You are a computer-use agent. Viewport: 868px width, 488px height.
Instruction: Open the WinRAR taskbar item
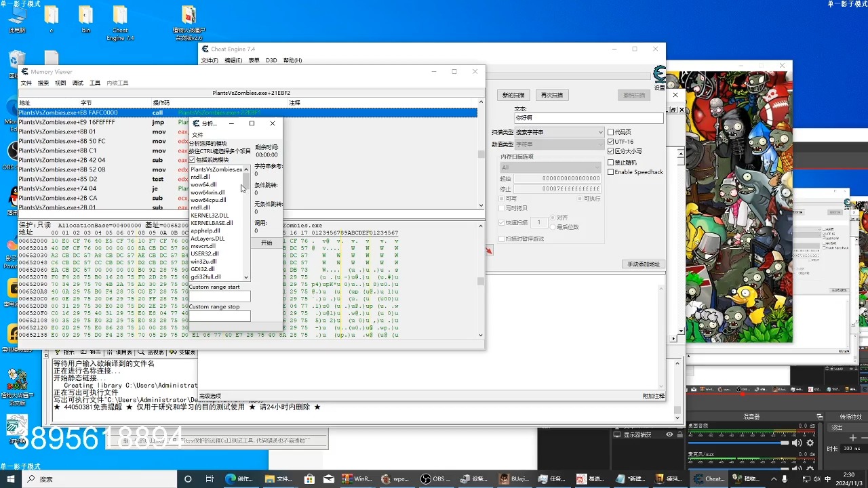point(357,479)
